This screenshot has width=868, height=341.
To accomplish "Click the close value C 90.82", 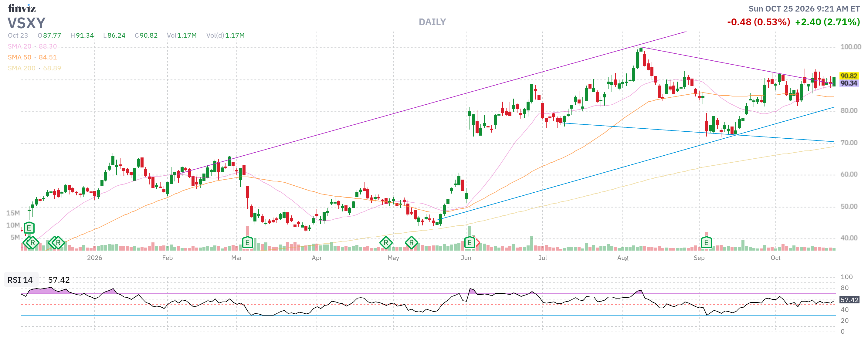I will 146,35.
